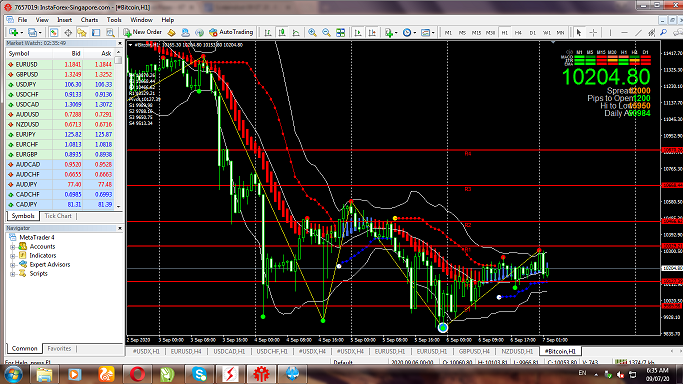The image size is (683, 384).
Task: Open the Charts menu
Action: [89, 20]
